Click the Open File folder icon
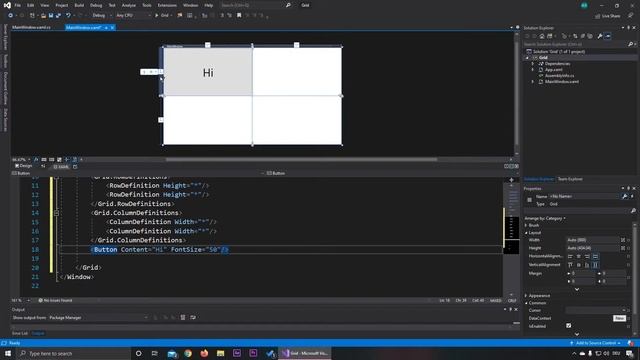The height and width of the screenshot is (360, 640). click(43, 16)
